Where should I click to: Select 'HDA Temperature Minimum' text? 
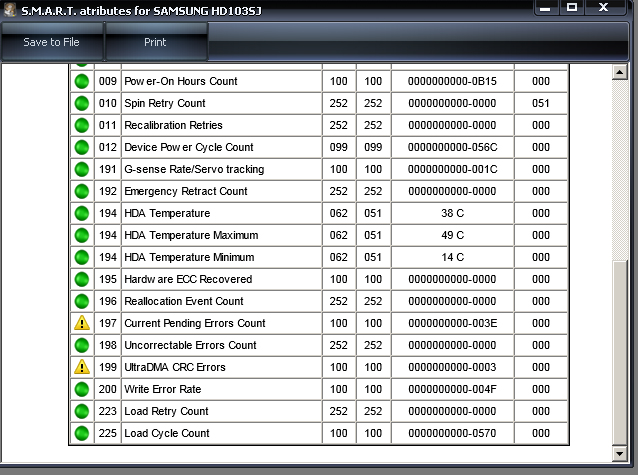[189, 257]
